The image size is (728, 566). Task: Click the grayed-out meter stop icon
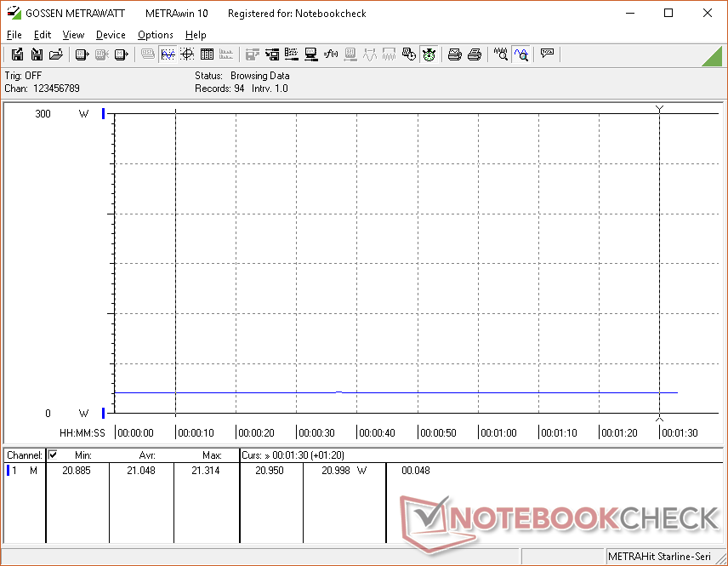pyautogui.click(x=102, y=54)
